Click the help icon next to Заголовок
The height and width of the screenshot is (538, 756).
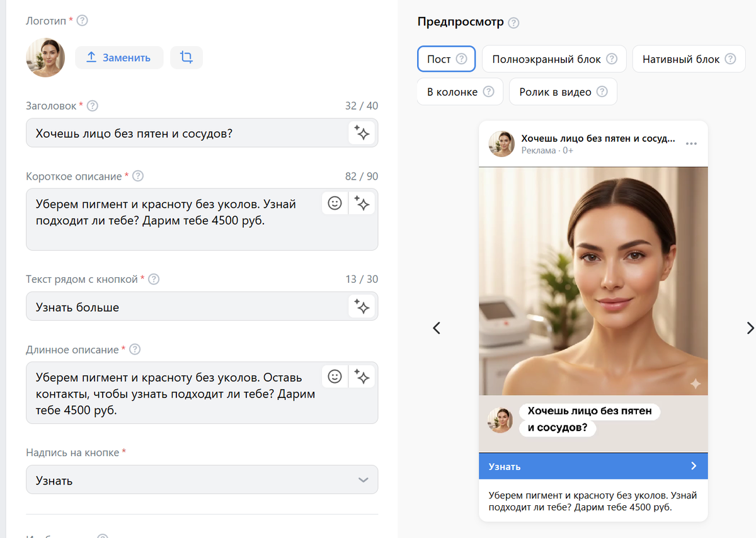coord(93,106)
